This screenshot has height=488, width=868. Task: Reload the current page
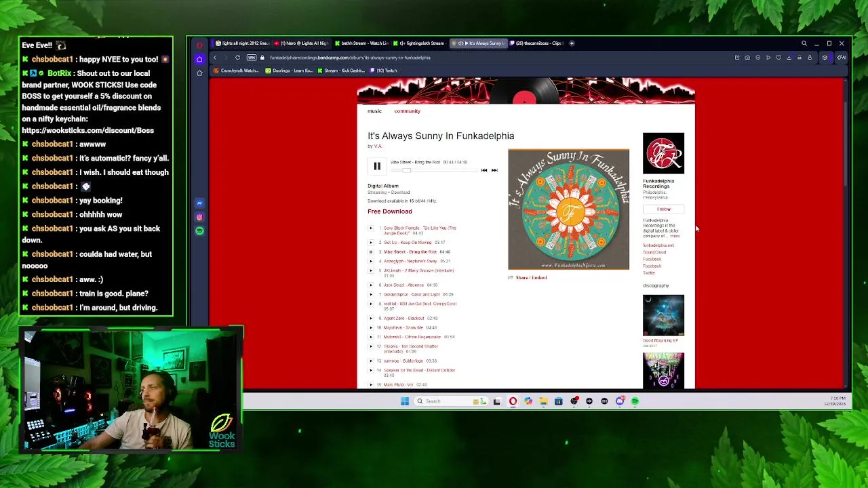pos(237,58)
